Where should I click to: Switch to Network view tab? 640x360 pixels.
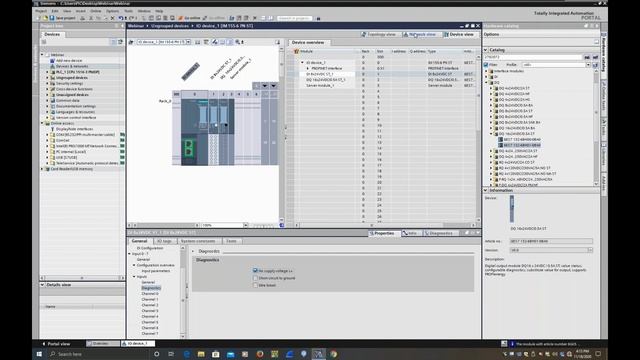coord(420,34)
